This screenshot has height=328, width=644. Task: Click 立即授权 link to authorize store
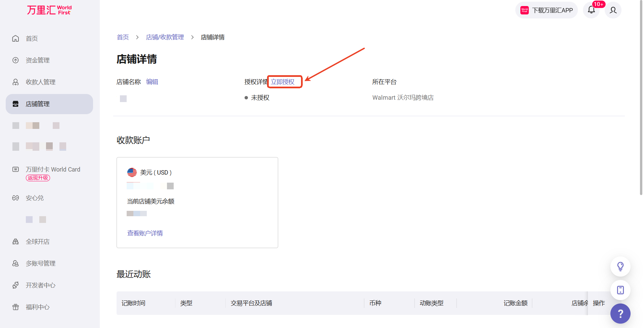click(283, 82)
